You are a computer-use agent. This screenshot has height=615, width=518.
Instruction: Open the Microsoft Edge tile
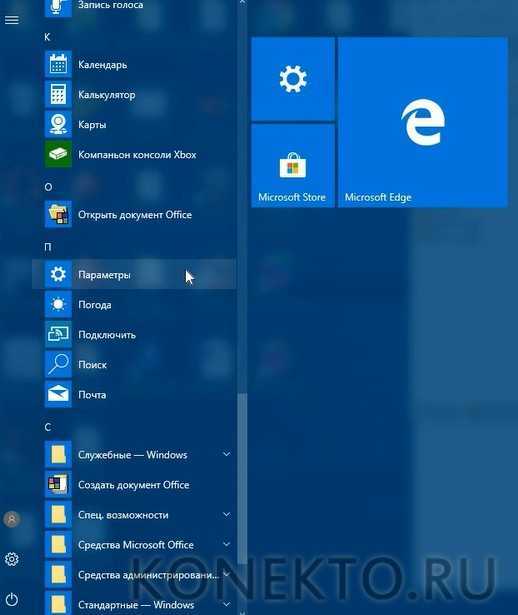423,122
